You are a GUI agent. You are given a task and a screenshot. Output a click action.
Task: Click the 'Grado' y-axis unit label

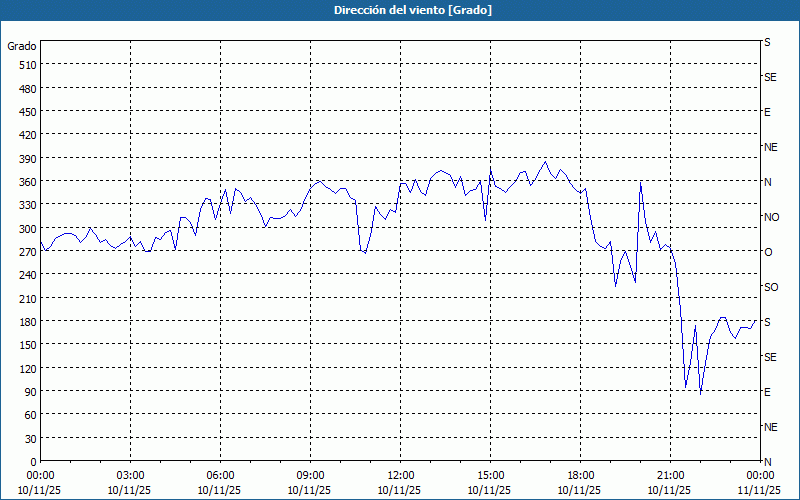pos(22,46)
